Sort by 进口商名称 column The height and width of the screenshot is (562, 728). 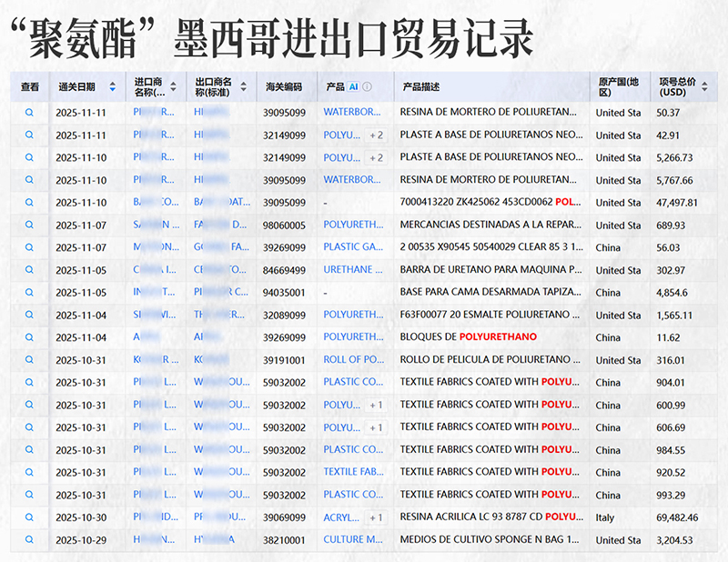click(174, 87)
